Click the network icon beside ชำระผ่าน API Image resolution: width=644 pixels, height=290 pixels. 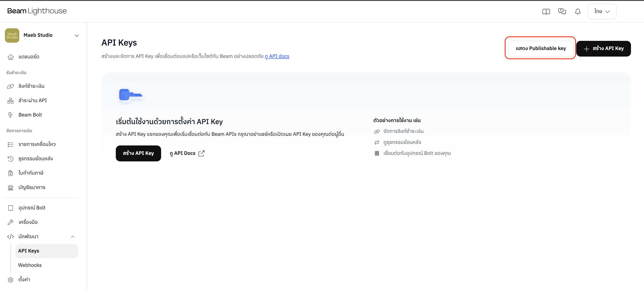pyautogui.click(x=11, y=101)
